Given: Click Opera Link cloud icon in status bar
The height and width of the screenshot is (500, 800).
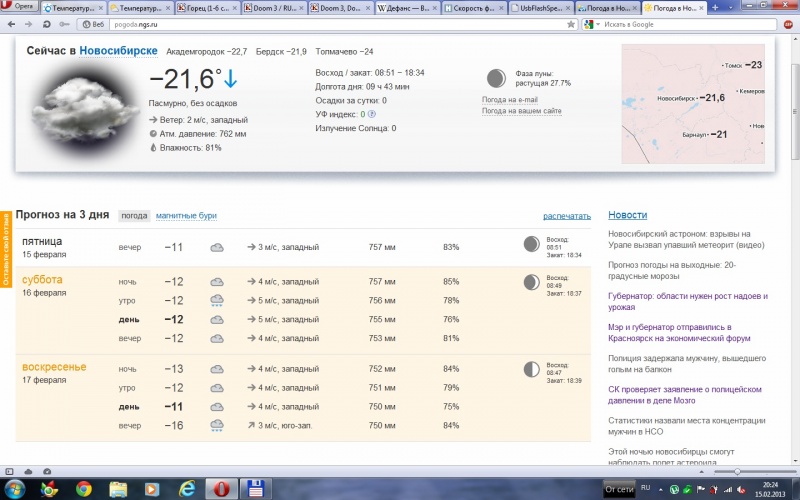Looking at the screenshot, I should (x=29, y=471).
